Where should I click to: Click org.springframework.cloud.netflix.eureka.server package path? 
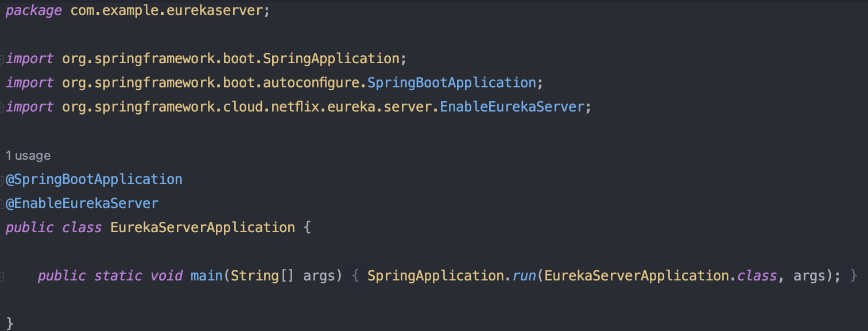[247, 107]
